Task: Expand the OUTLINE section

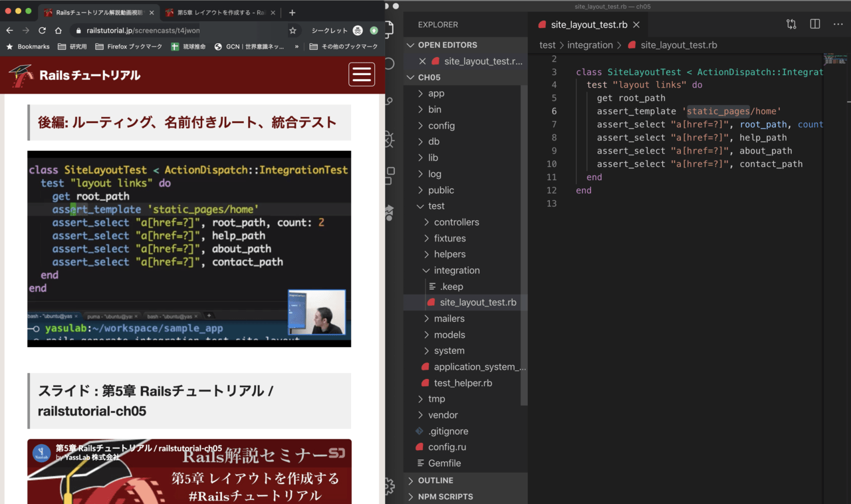Action: point(465,481)
